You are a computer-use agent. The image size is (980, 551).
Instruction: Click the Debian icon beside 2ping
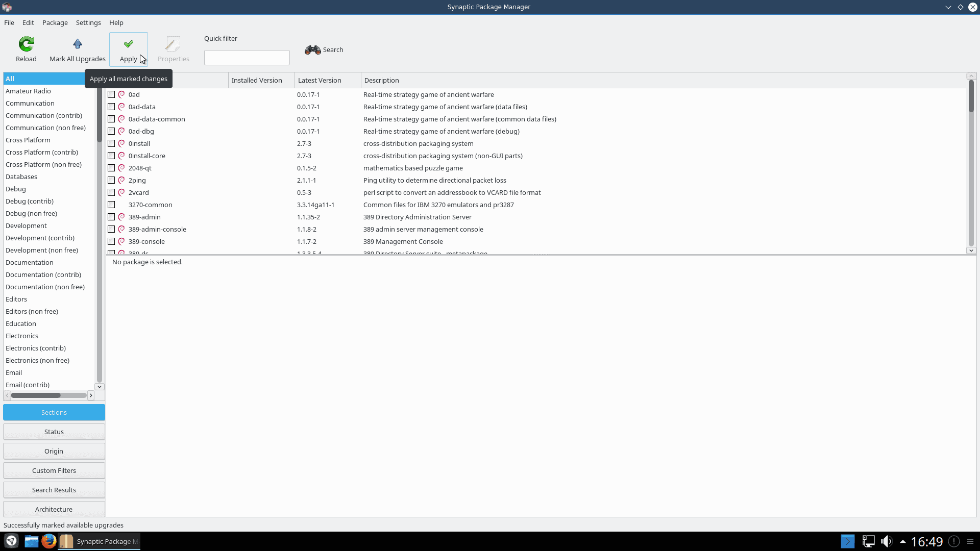121,180
